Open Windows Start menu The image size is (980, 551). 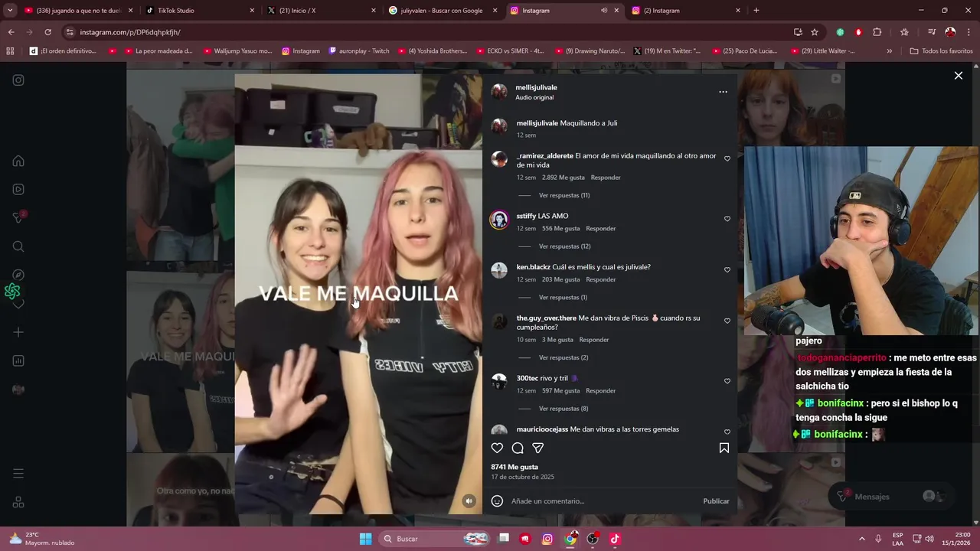[365, 539]
